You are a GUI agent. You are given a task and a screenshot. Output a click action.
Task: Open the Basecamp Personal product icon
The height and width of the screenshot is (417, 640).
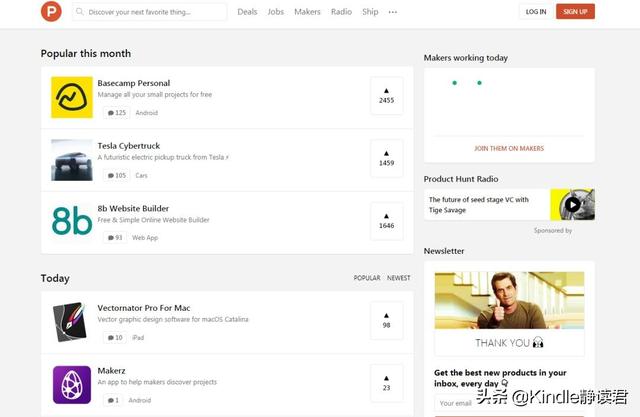pos(72,97)
